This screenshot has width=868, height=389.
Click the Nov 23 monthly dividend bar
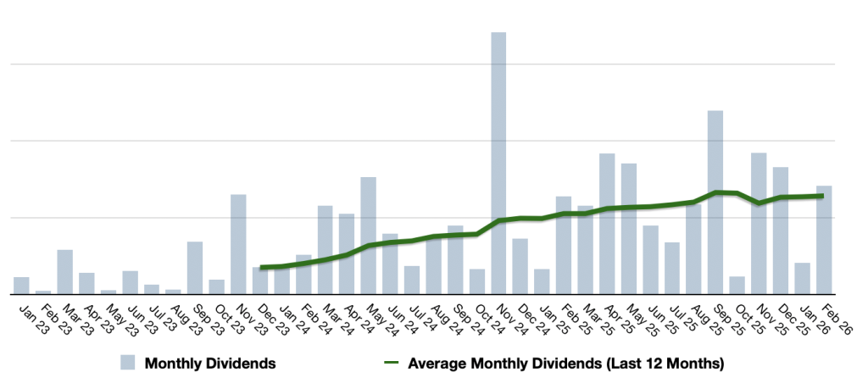tap(238, 244)
